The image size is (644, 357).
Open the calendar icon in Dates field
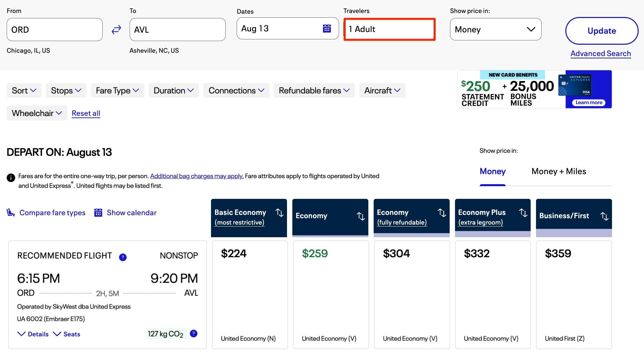pos(327,28)
